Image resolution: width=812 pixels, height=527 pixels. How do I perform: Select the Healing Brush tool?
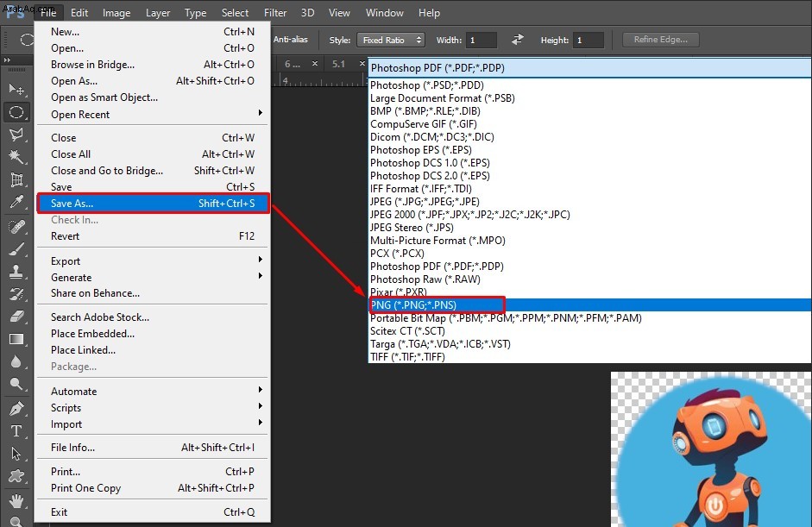pos(16,226)
